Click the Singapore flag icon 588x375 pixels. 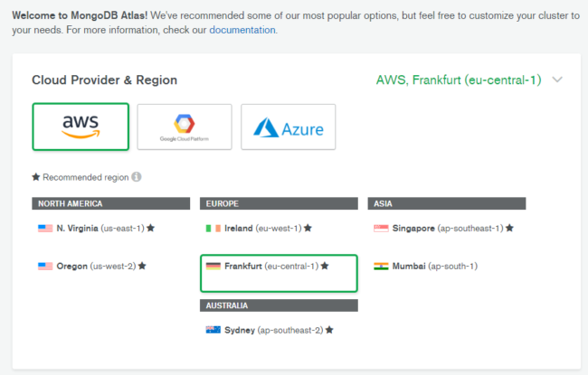381,228
